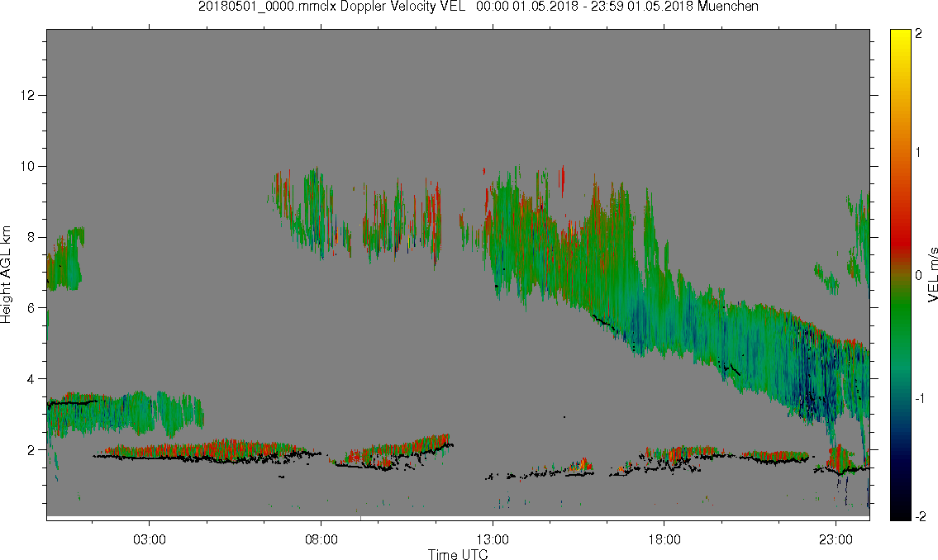Click the colorbar value 1 label

click(x=918, y=153)
